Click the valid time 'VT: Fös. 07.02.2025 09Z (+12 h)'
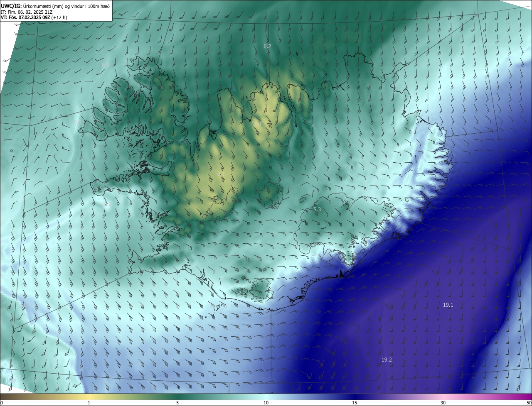Image resolution: width=532 pixels, height=406 pixels. pos(34,17)
